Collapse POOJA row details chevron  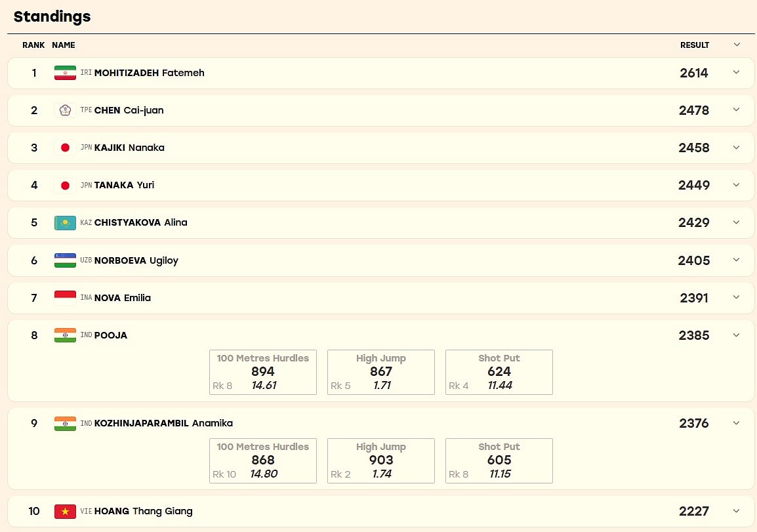pos(736,335)
